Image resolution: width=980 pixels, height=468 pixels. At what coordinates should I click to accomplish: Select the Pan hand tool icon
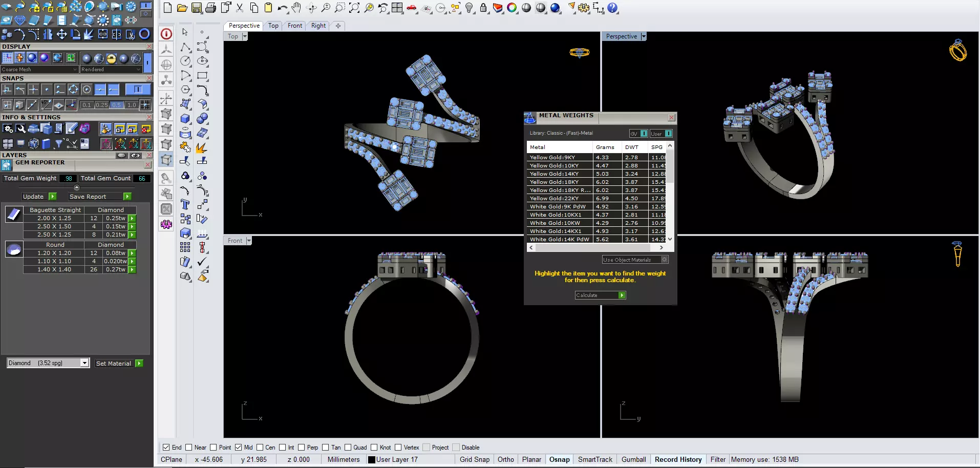click(296, 8)
